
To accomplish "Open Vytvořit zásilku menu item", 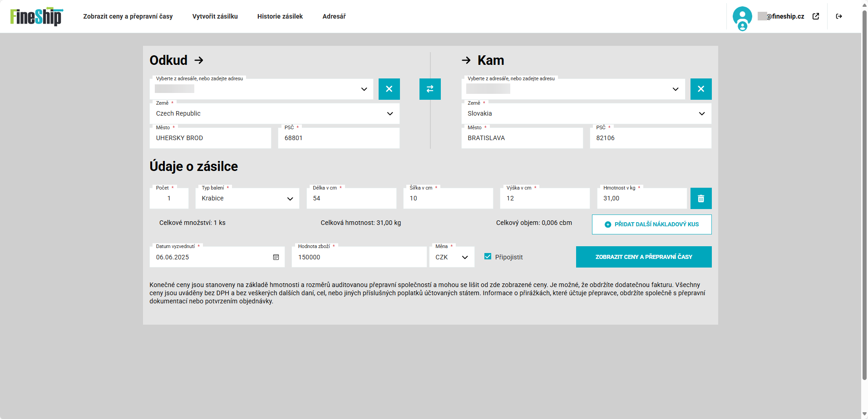I will click(215, 16).
